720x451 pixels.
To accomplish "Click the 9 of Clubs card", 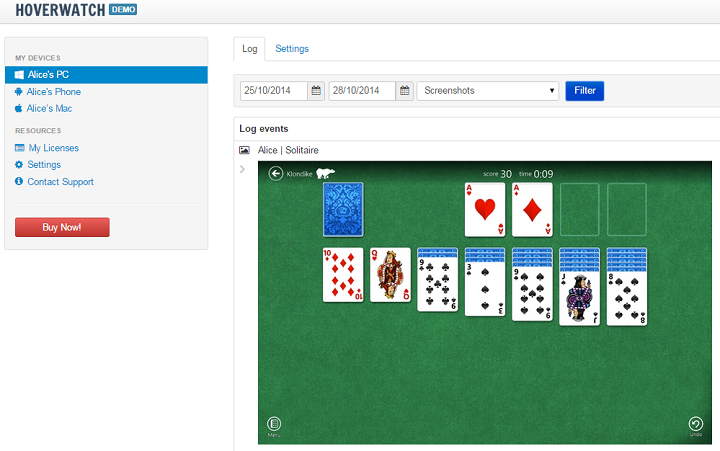I will pos(438,284).
